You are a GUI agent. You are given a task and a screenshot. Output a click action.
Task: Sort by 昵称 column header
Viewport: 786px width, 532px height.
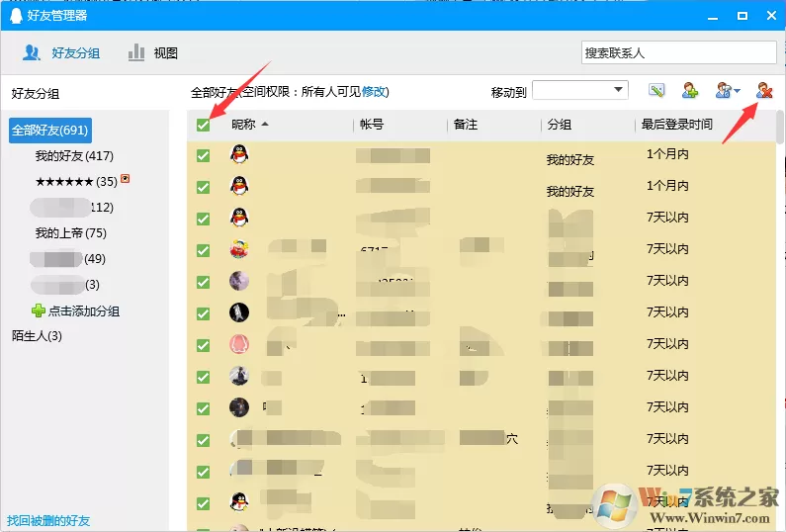click(244, 125)
